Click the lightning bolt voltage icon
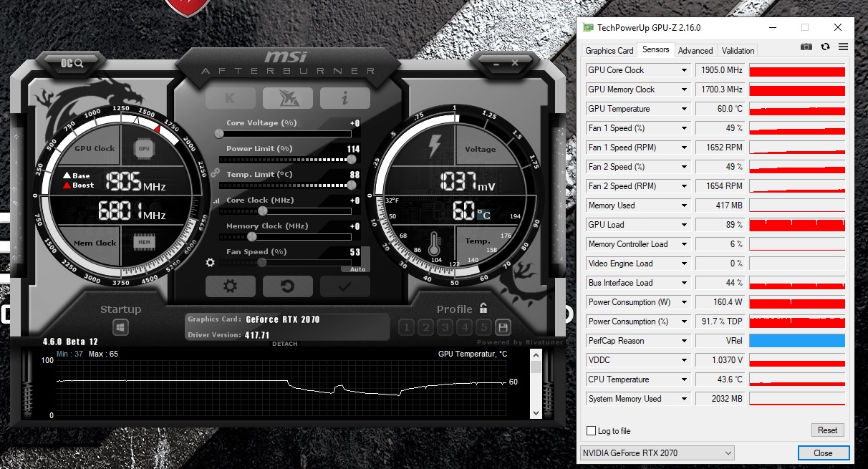This screenshot has width=868, height=469. click(x=434, y=146)
